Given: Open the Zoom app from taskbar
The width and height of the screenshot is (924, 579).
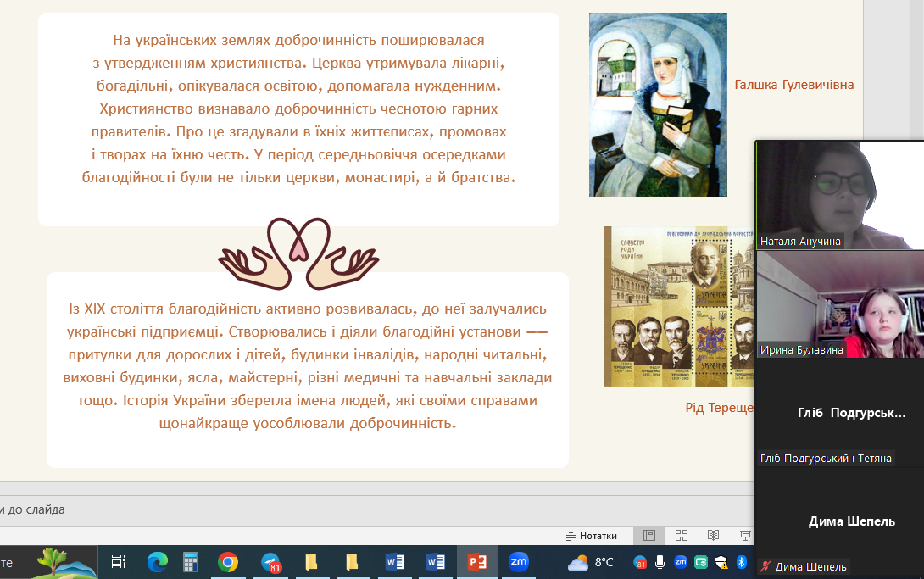Looking at the screenshot, I should [x=519, y=562].
